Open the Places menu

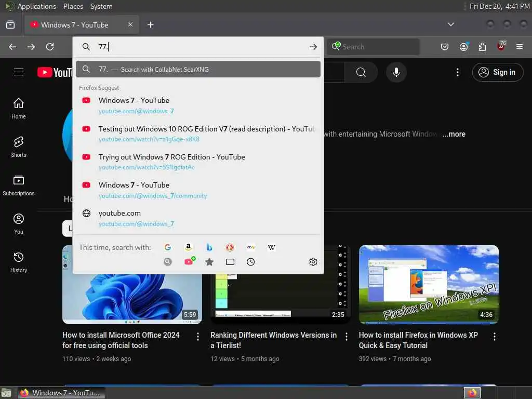point(73,6)
